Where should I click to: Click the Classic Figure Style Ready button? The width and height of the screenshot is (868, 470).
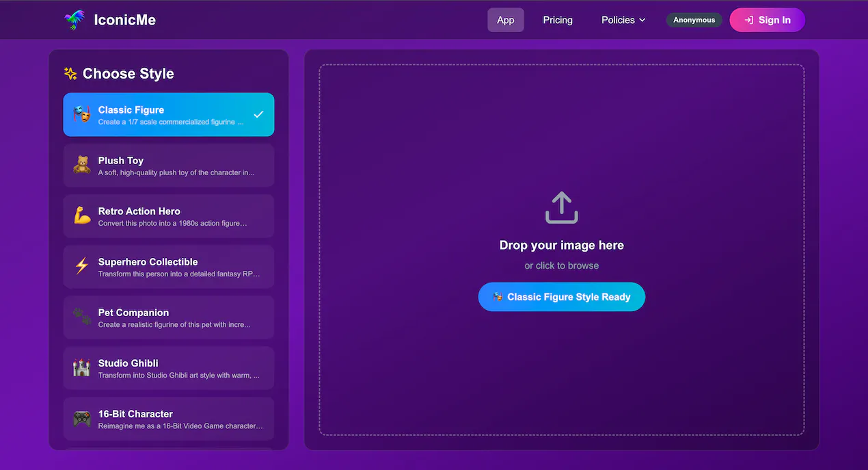coord(562,297)
